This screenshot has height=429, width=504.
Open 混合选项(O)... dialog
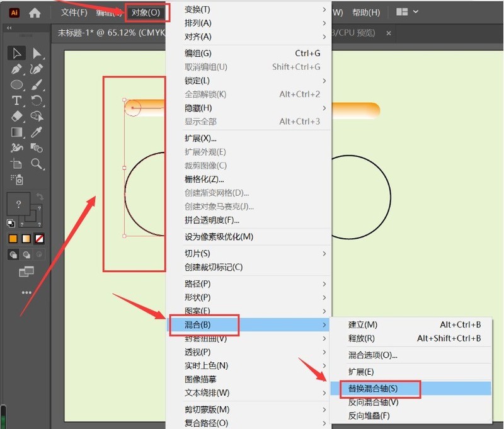pyautogui.click(x=411, y=355)
